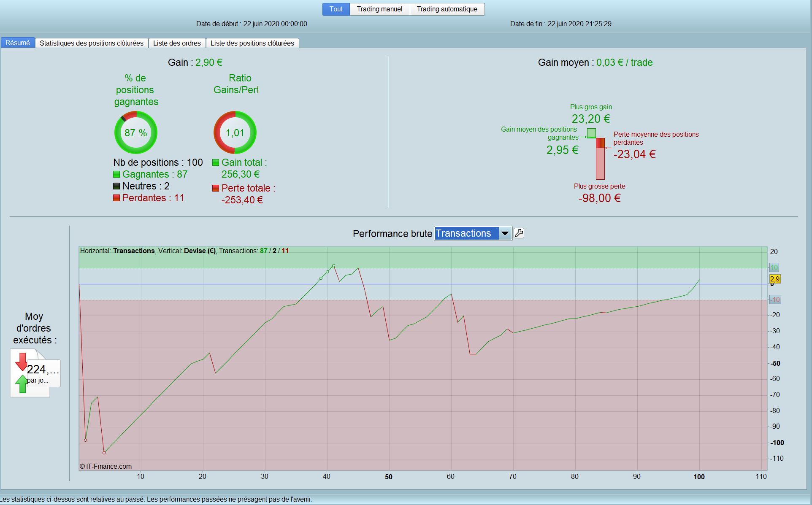This screenshot has height=505, width=812.
Task: Open chart settings wrench icon
Action: 519,233
